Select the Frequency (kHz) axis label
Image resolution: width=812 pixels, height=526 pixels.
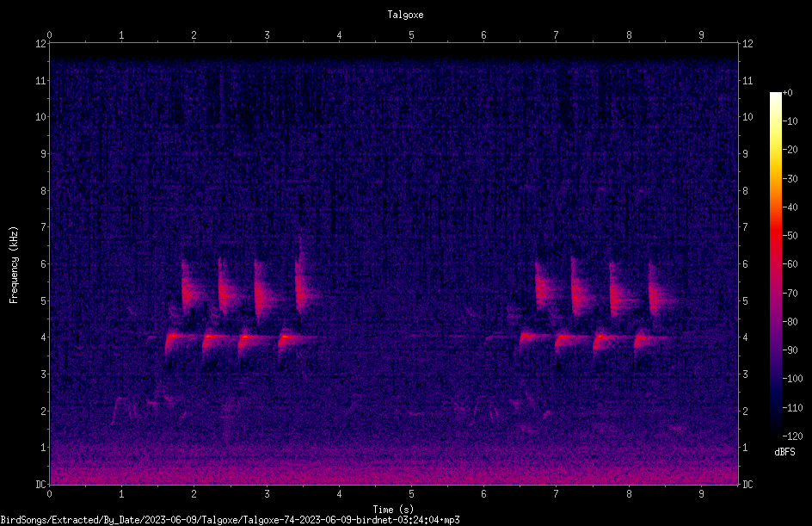(14, 265)
